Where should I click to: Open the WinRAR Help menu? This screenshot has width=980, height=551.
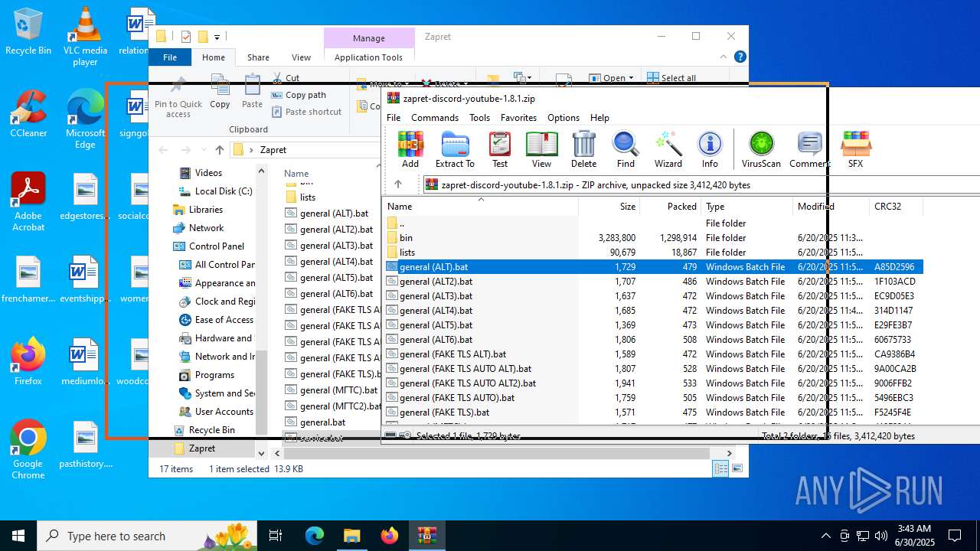pos(599,117)
